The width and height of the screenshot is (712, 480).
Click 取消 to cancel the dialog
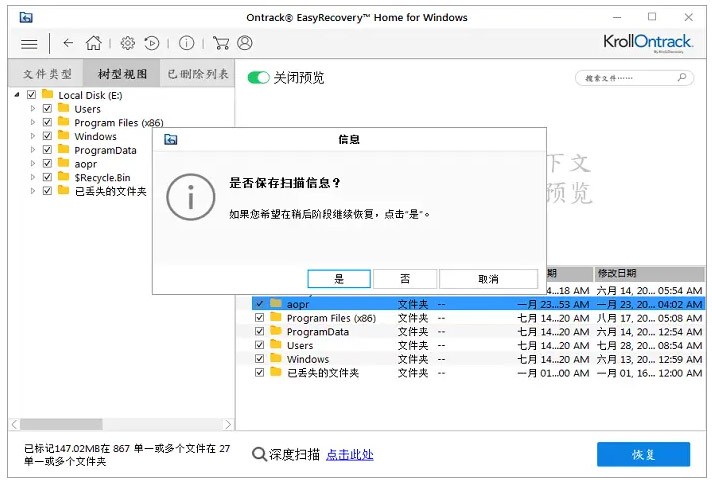tap(489, 279)
